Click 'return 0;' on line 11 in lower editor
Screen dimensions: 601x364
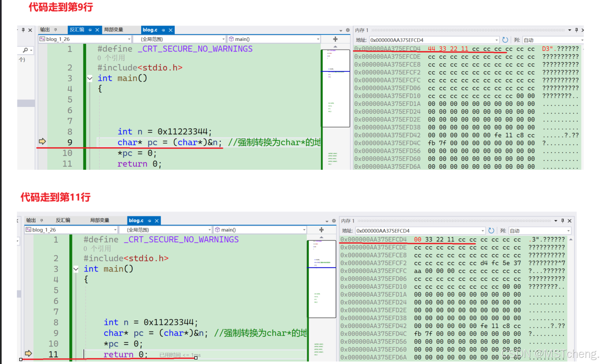[126, 354]
